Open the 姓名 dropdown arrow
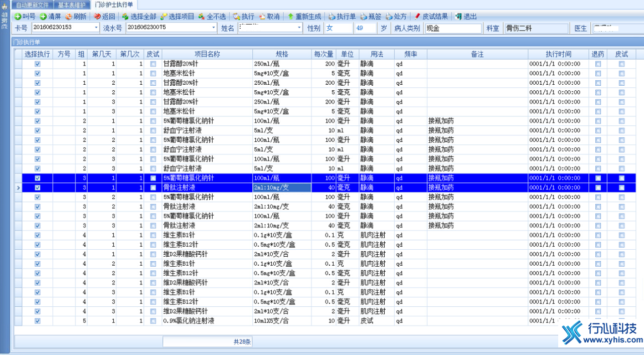Viewport: 644px width, 355px height. 299,28
